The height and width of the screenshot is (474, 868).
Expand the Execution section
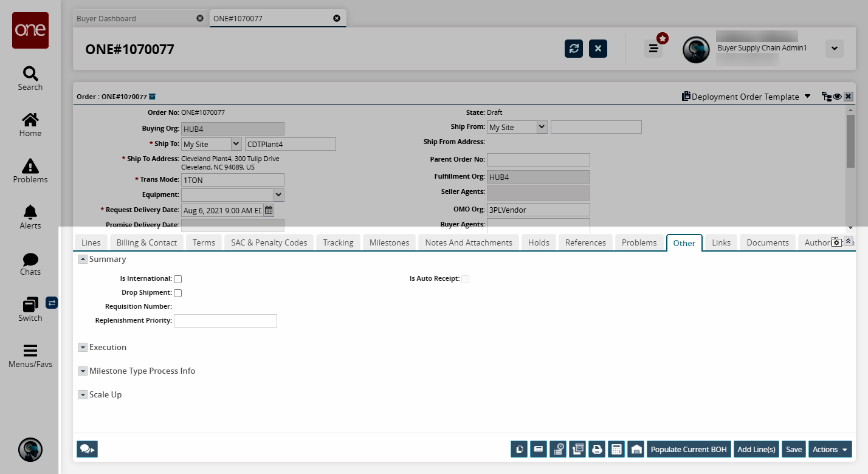(x=83, y=348)
